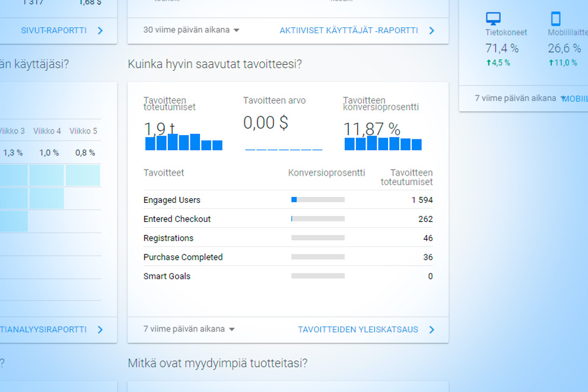This screenshot has height=392, width=588.
Task: Click the Viikko 5 column header
Action: (83, 131)
